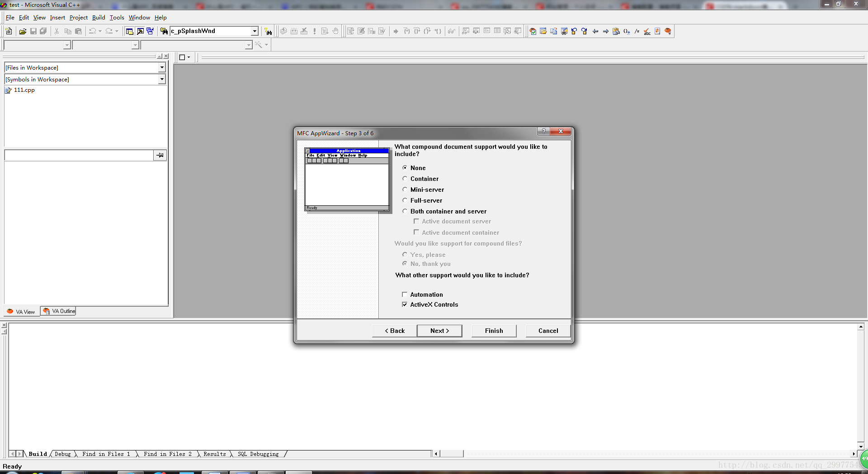Click the Redo arrow icon
Screen dimensions: 868x474
click(x=109, y=31)
